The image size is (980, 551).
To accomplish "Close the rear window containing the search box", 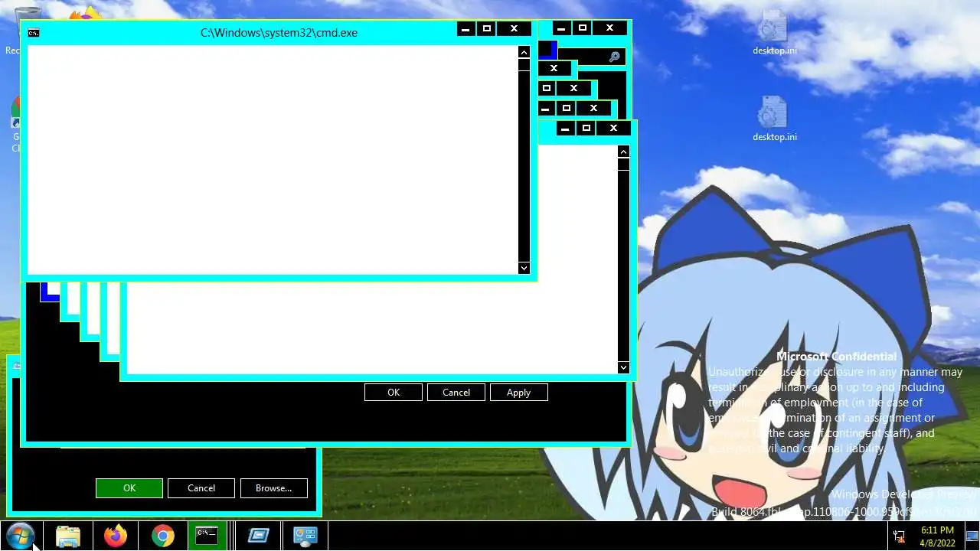I will coord(610,28).
